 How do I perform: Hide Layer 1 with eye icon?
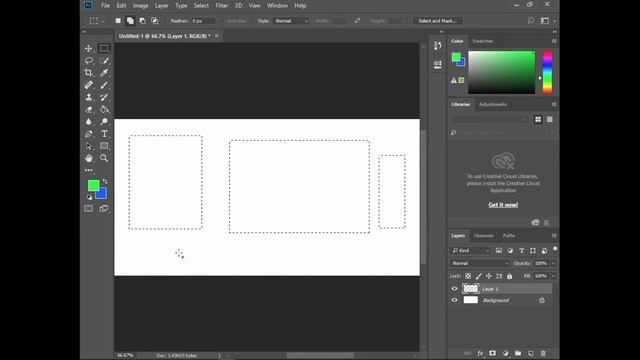454,289
